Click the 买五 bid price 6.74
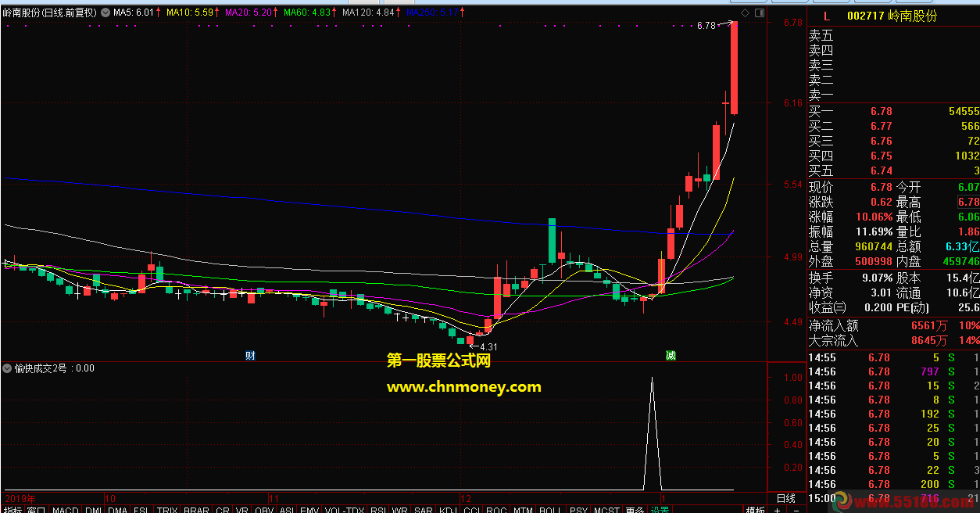This screenshot has width=980, height=513. pyautogui.click(x=882, y=170)
